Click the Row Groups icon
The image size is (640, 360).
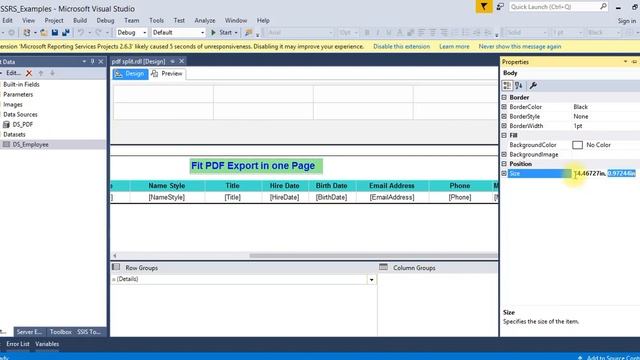[116, 267]
